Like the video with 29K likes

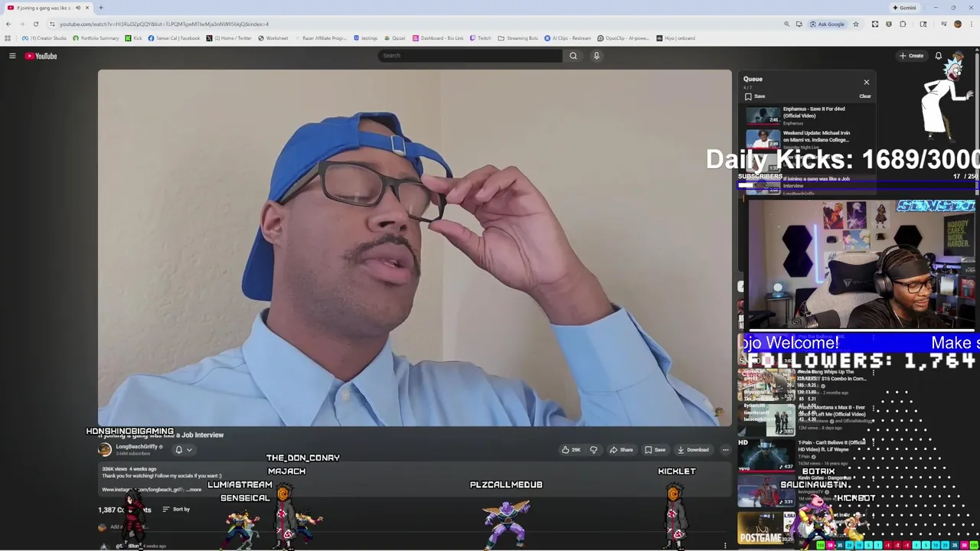pyautogui.click(x=571, y=450)
